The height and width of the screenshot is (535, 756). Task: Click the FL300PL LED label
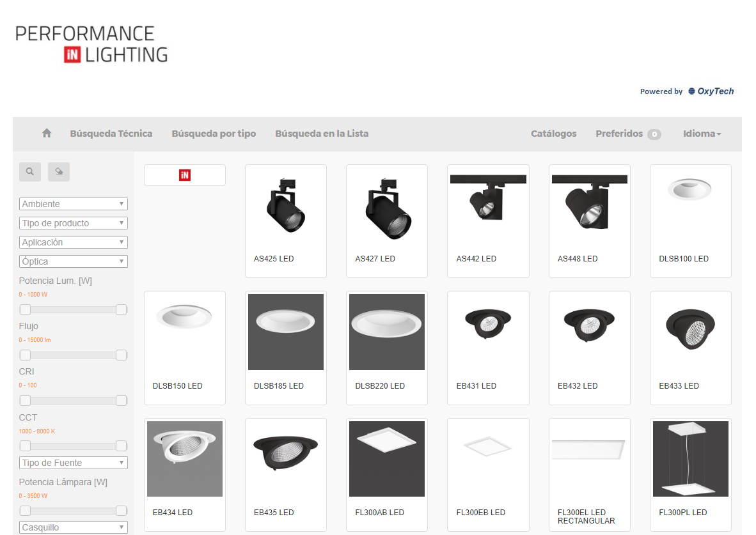[x=682, y=513]
